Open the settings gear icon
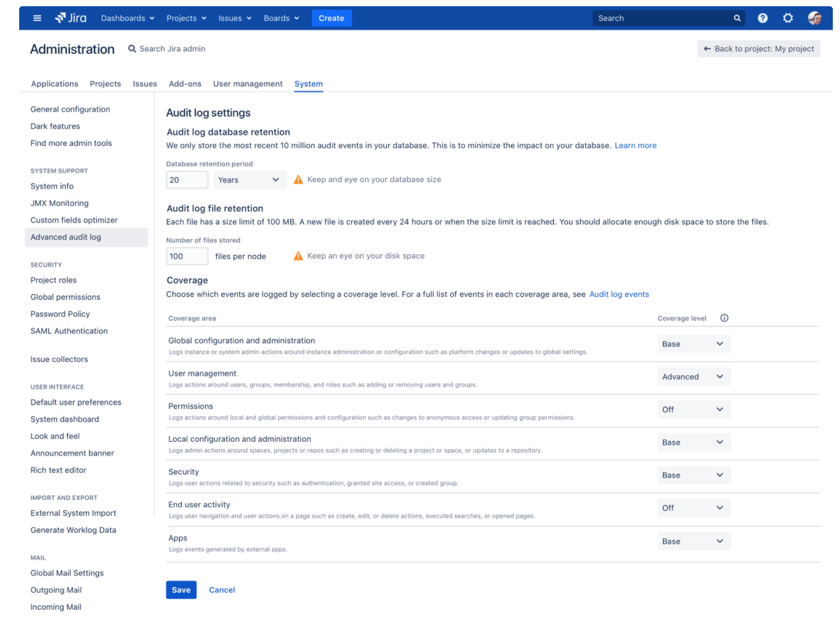 (x=788, y=19)
